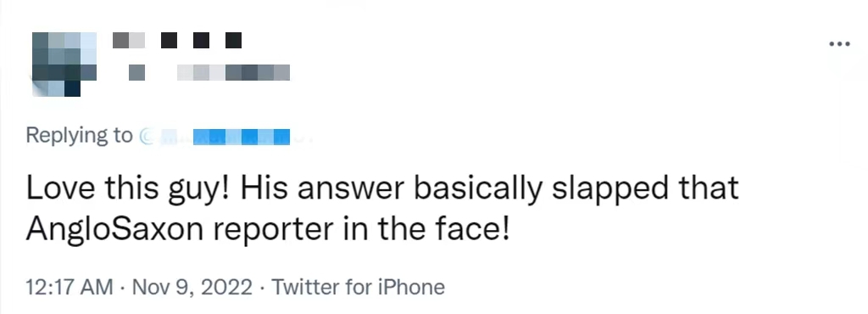Click the word "basically" in the tweet
The image size is (868, 314).
[x=478, y=189]
